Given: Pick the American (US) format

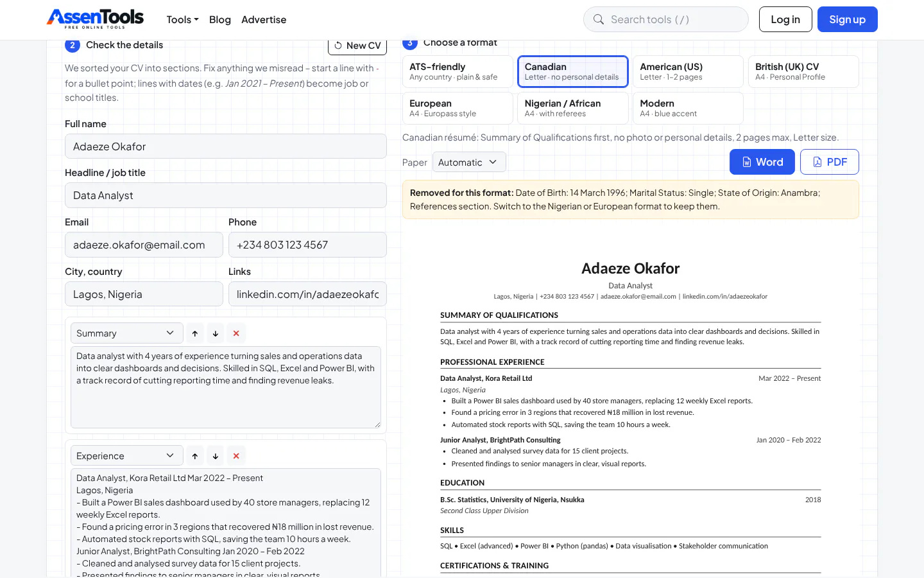Looking at the screenshot, I should pos(688,71).
